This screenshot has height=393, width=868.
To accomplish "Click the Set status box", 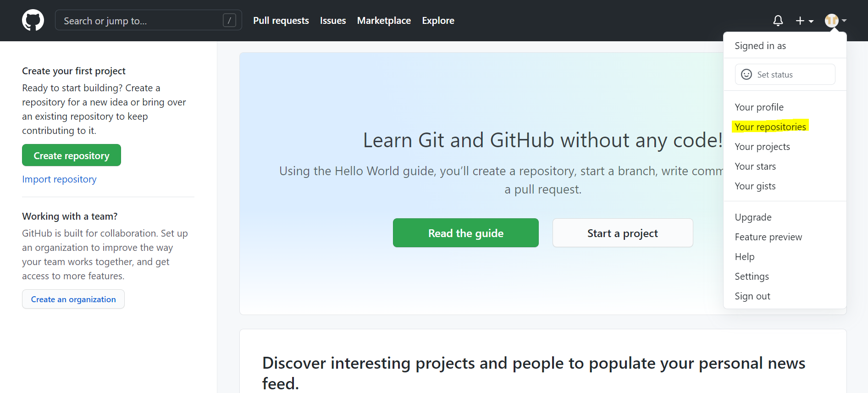I will (x=785, y=74).
